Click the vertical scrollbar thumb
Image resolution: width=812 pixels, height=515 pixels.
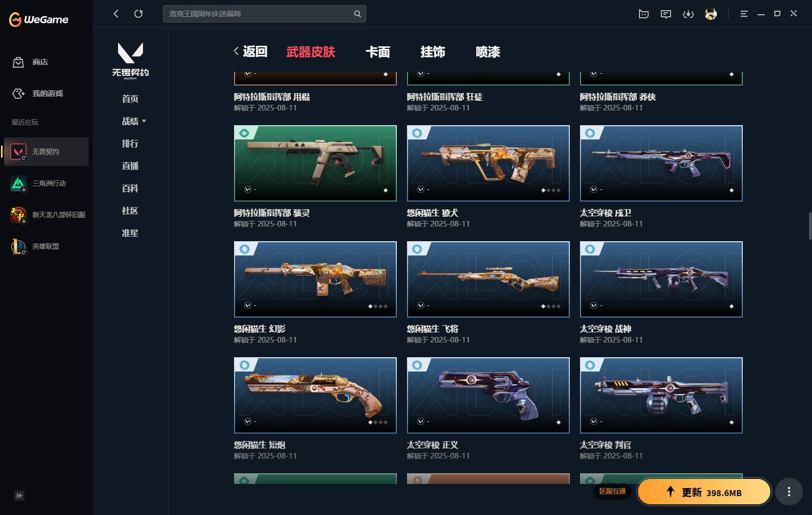809,226
